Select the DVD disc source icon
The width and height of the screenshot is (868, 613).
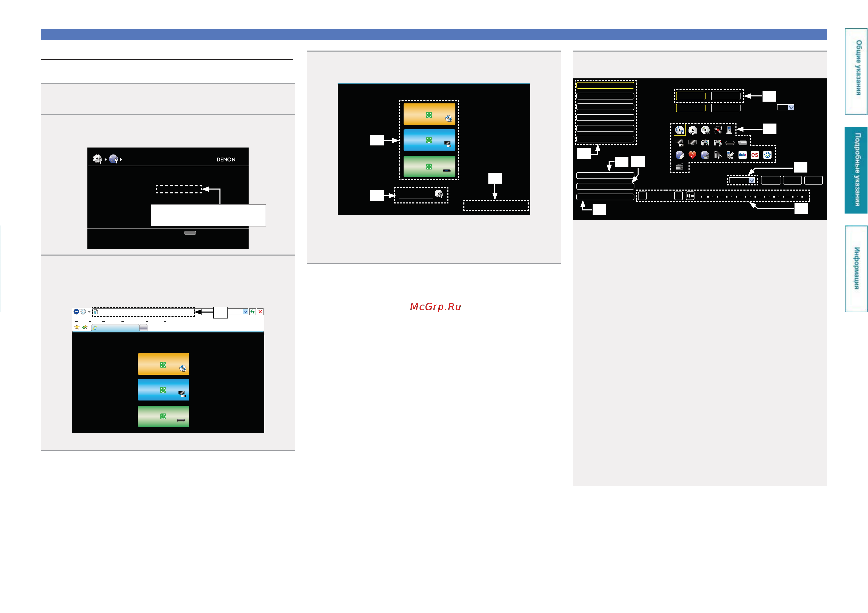tap(693, 130)
